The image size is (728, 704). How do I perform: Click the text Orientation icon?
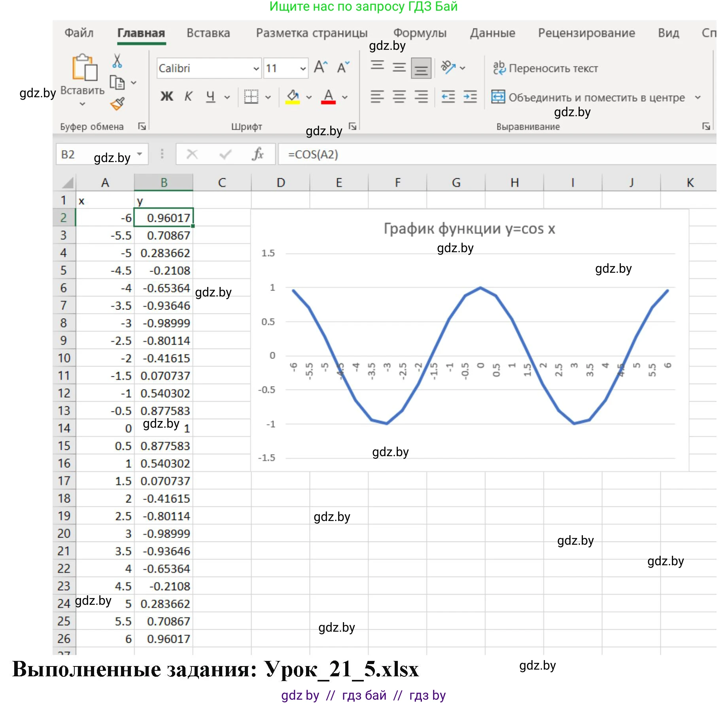click(448, 68)
